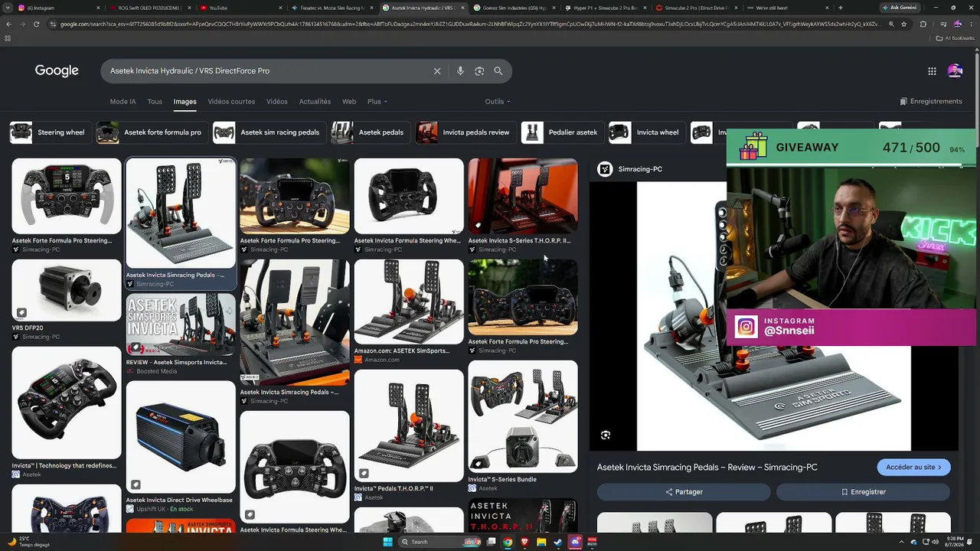Screen dimensions: 980x551
Task: Launch Brave browser from the taskbar
Action: [x=525, y=542]
